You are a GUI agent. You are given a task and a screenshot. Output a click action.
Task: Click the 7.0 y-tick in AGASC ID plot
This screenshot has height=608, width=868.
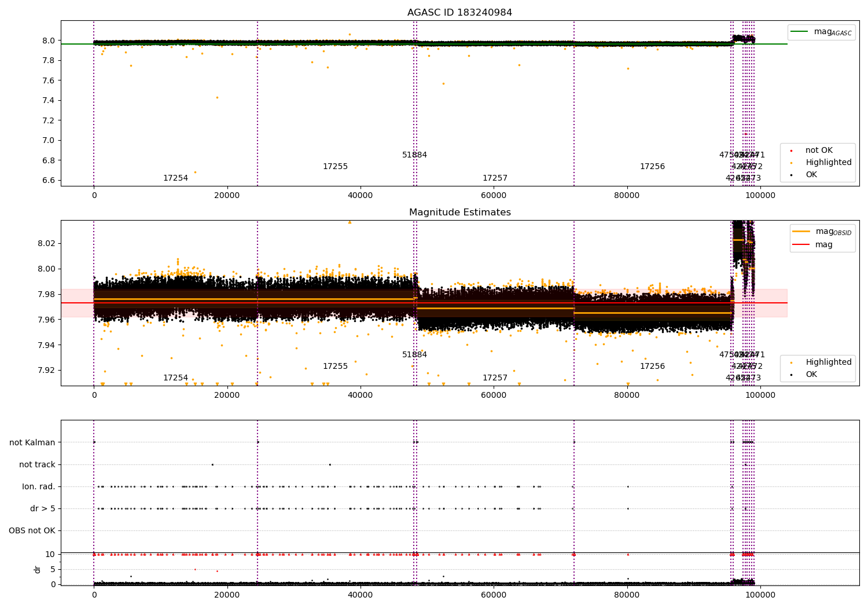coord(49,140)
